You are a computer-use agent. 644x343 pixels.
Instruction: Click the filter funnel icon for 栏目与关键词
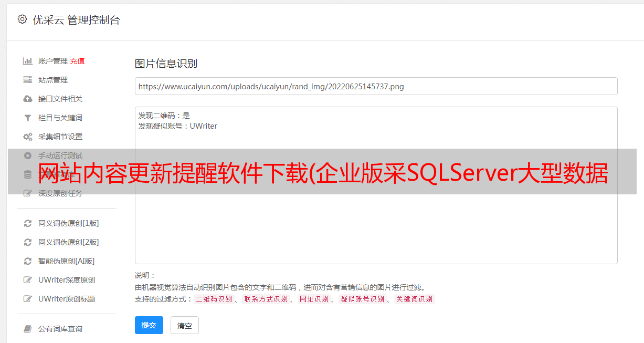pyautogui.click(x=28, y=118)
